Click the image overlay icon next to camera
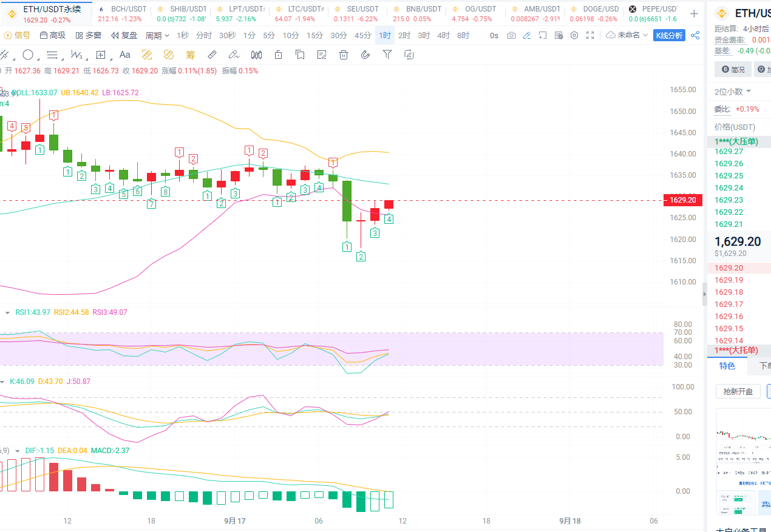The width and height of the screenshot is (771, 532). click(x=559, y=35)
